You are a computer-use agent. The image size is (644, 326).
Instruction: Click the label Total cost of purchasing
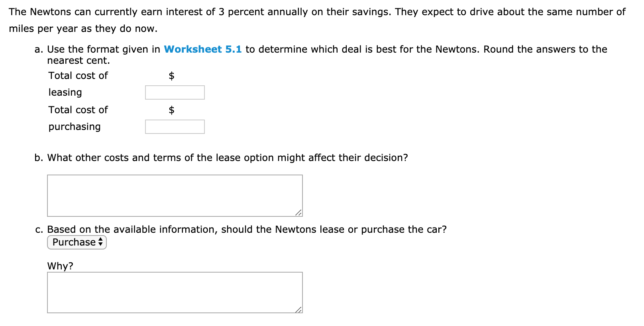point(78,118)
